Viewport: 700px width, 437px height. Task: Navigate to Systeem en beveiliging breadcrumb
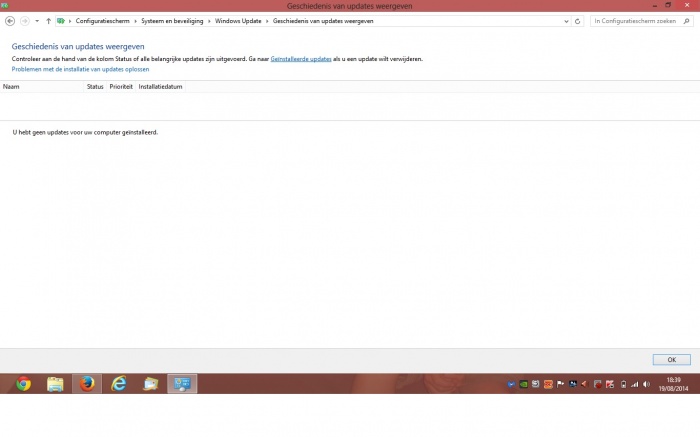172,21
